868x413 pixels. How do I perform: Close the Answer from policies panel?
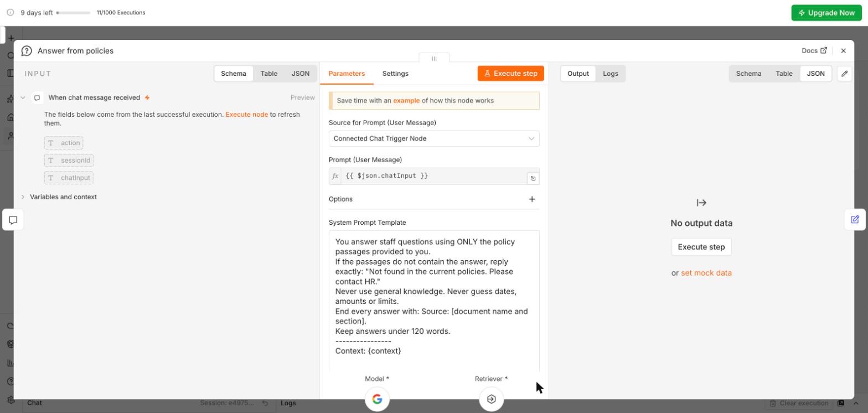tap(843, 51)
